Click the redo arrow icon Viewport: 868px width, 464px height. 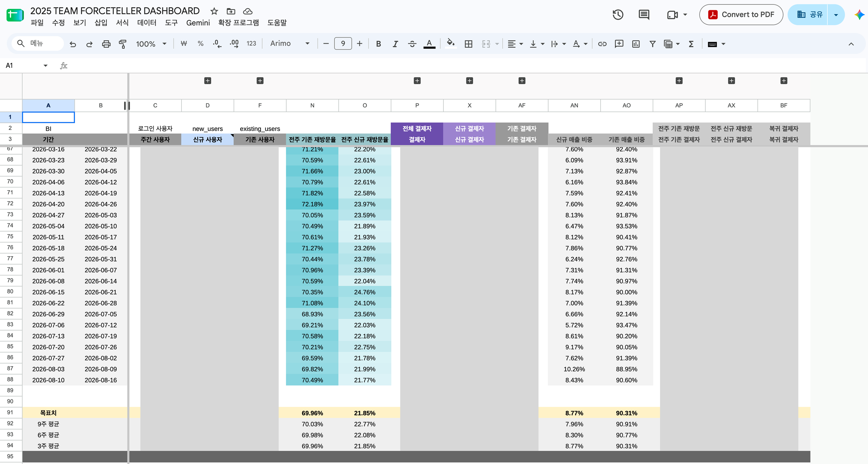click(89, 44)
